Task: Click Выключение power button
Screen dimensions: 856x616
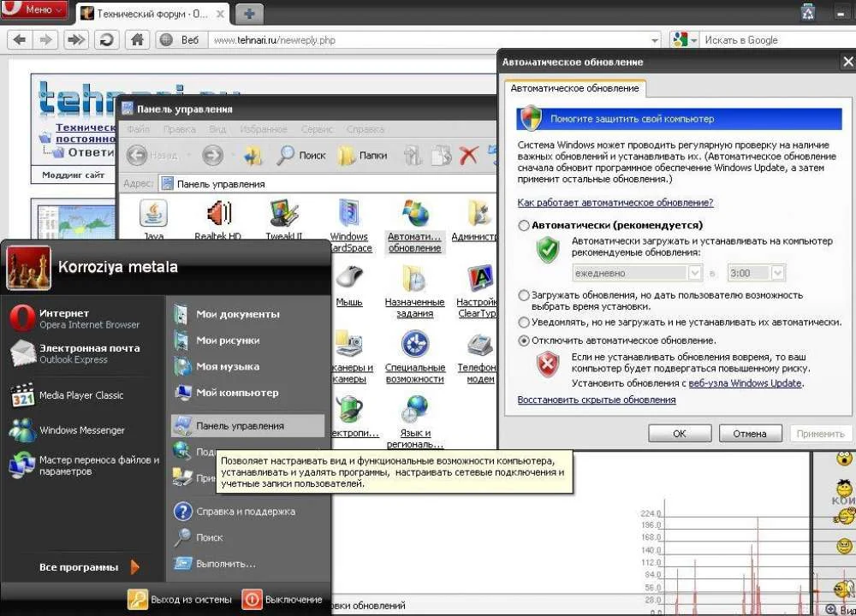Action: [x=282, y=599]
